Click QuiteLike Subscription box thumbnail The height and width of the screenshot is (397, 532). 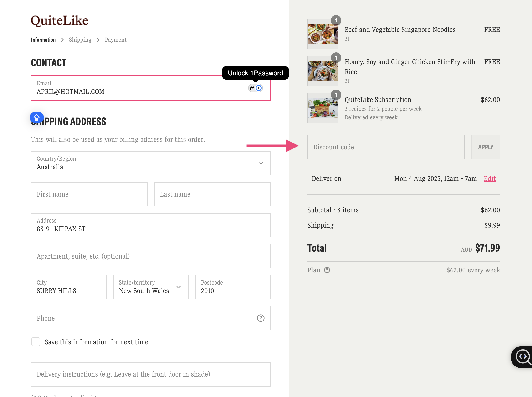(x=323, y=108)
